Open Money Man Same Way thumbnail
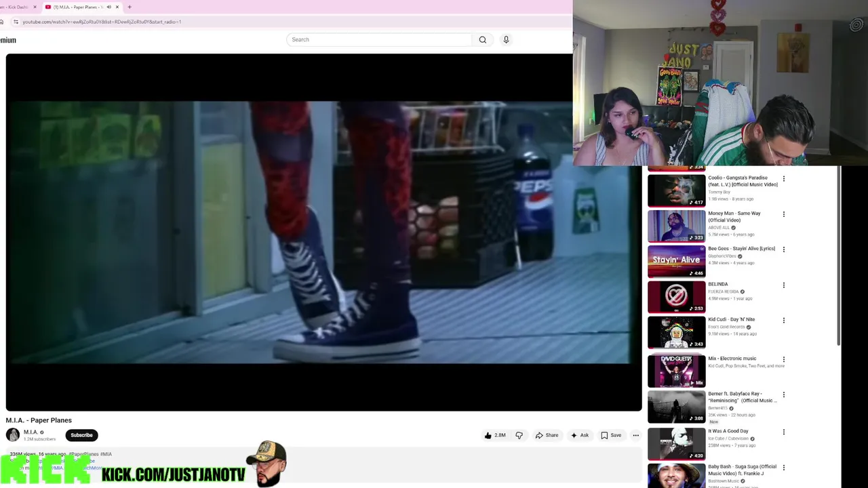 pos(676,226)
